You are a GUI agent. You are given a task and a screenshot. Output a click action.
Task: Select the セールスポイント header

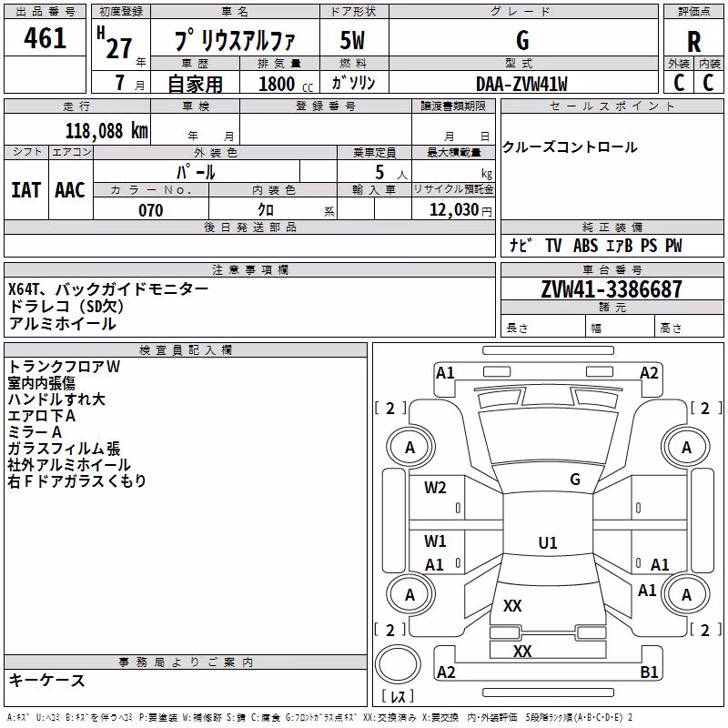click(x=612, y=106)
